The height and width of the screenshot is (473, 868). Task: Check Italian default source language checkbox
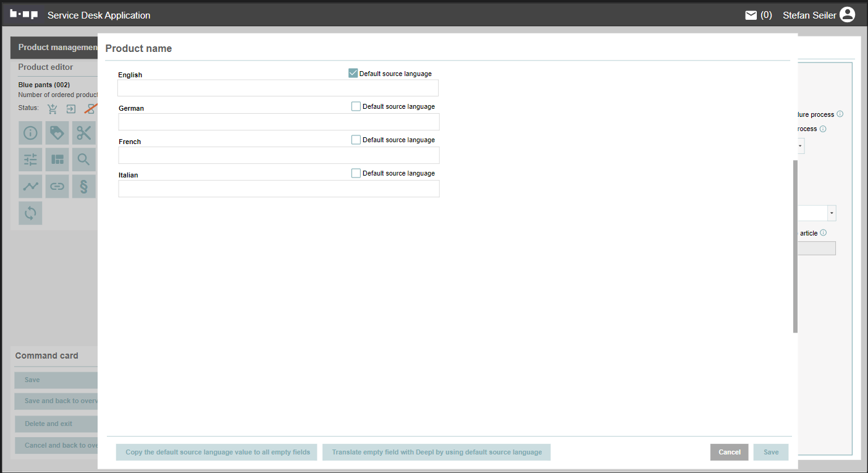tap(356, 173)
